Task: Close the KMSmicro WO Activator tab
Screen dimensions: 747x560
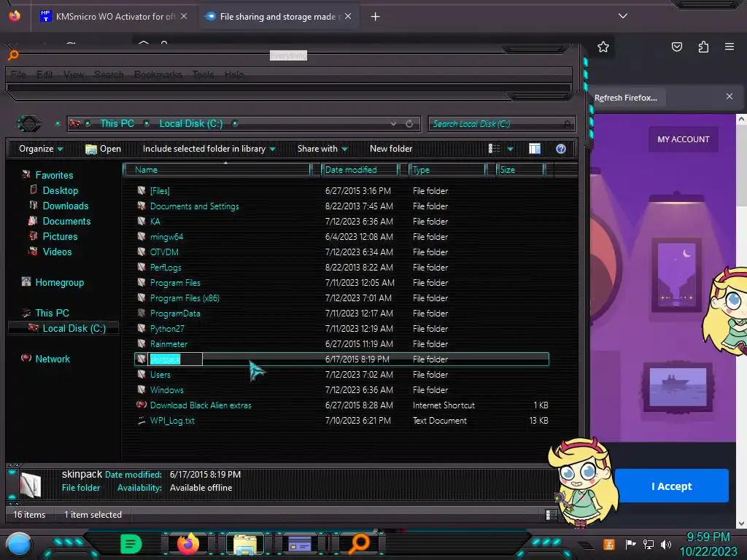Action: [184, 16]
